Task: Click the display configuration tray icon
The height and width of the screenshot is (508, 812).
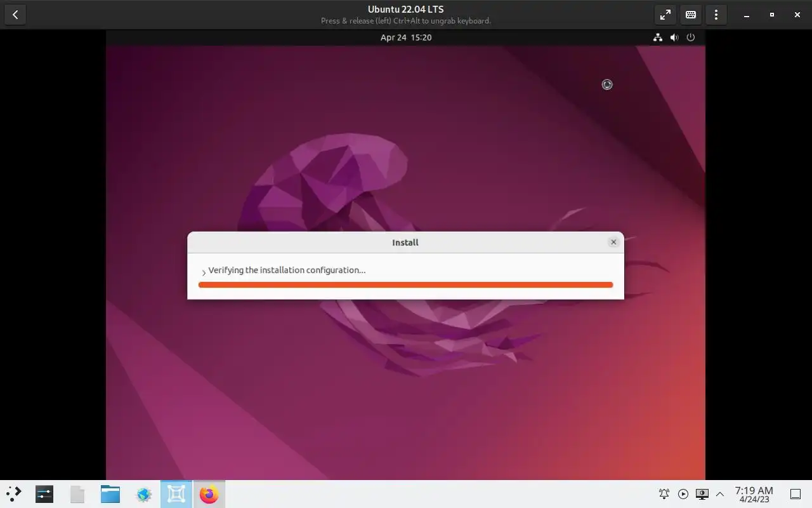Action: (x=702, y=494)
